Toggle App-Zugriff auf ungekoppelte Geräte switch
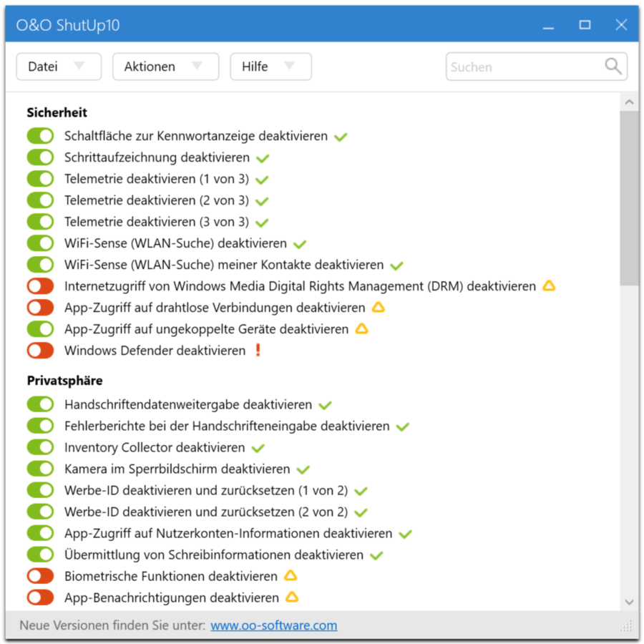644x644 pixels. [40, 329]
